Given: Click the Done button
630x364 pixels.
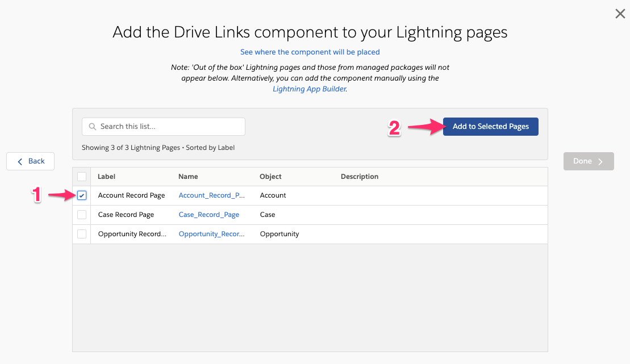Looking at the screenshot, I should click(x=588, y=161).
